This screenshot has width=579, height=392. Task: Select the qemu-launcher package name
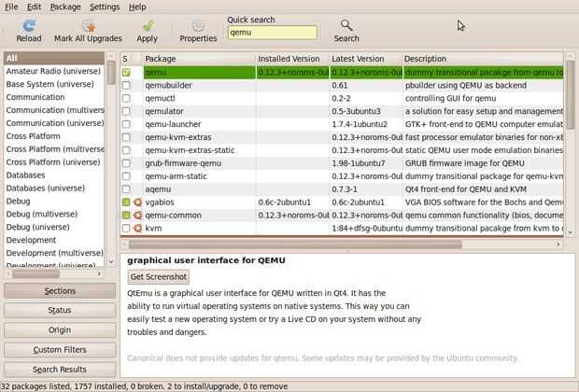point(173,124)
